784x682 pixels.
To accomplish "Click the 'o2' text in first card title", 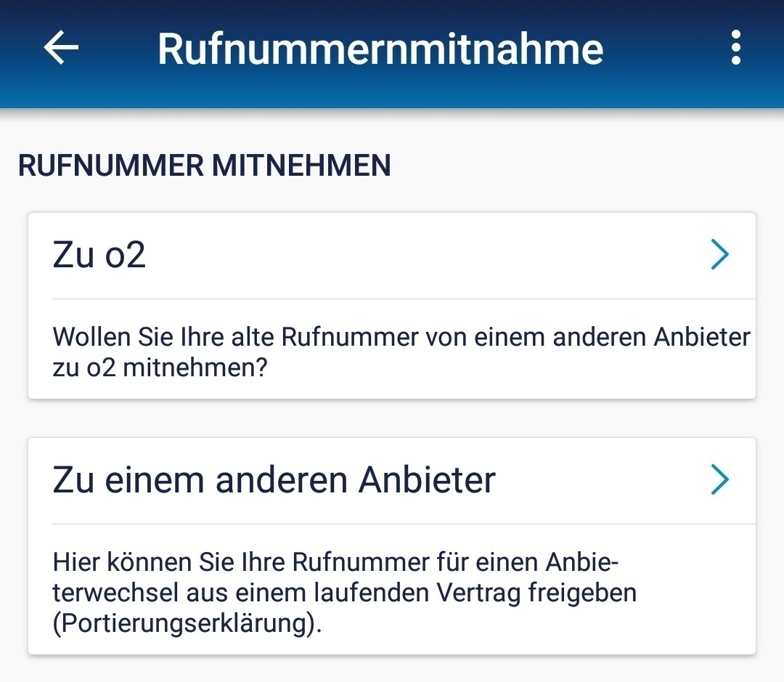I will tap(125, 255).
